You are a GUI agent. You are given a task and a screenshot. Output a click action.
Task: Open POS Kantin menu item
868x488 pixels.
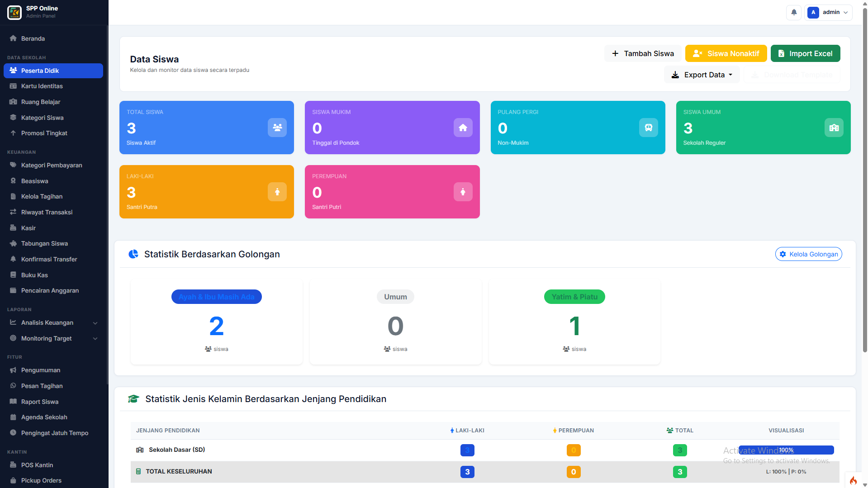53,465
